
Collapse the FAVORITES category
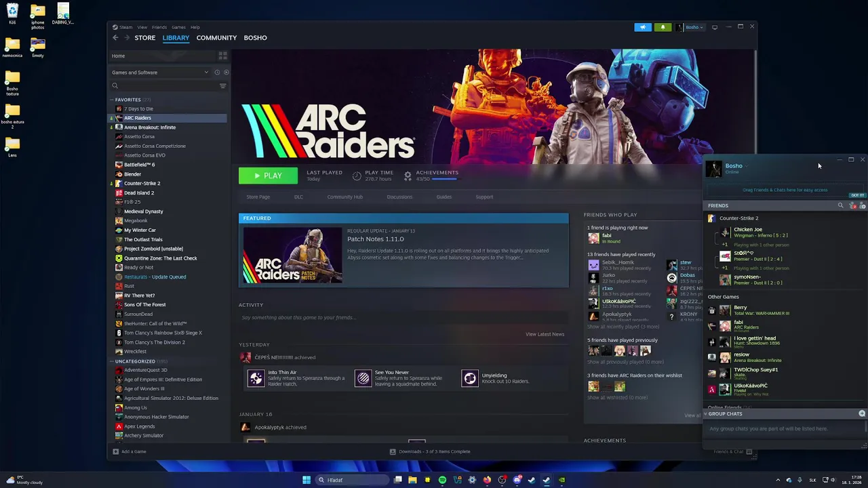112,100
